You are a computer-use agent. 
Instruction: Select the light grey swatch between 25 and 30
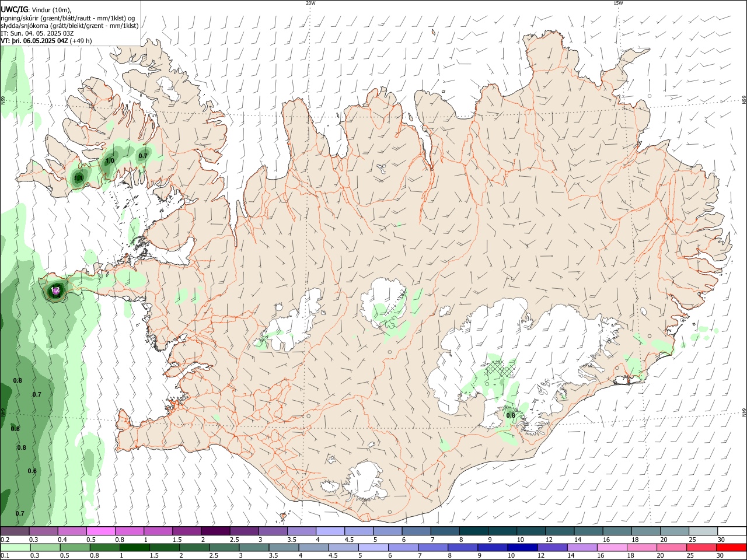coord(703,531)
